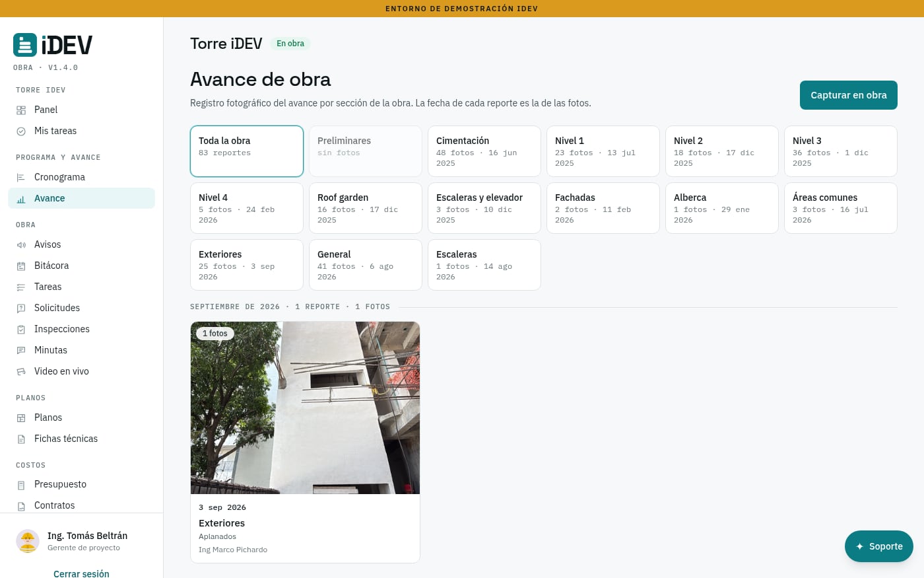This screenshot has width=924, height=578.
Task: Click the Presupuesto budget icon
Action: tap(21, 485)
